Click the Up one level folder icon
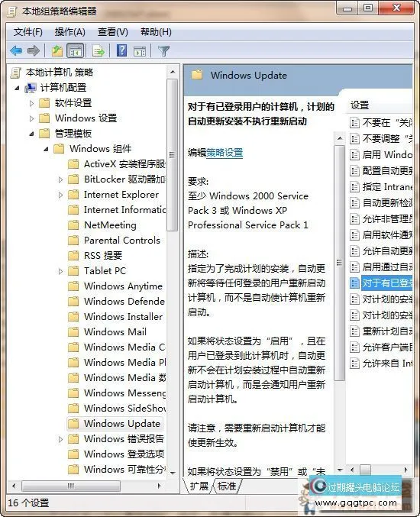 click(57, 50)
